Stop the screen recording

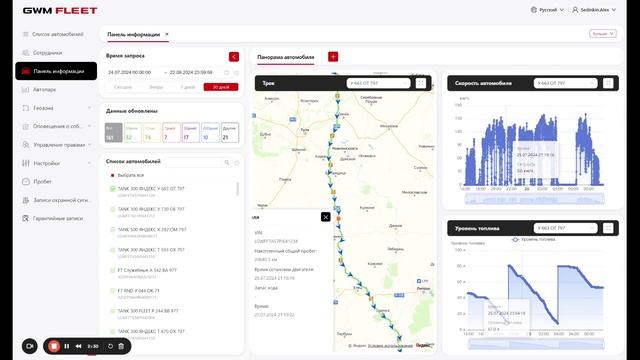pyautogui.click(x=54, y=346)
